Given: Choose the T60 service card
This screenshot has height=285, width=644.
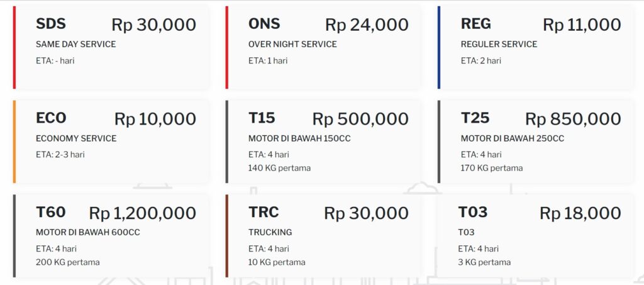Looking at the screenshot, I should tap(111, 236).
